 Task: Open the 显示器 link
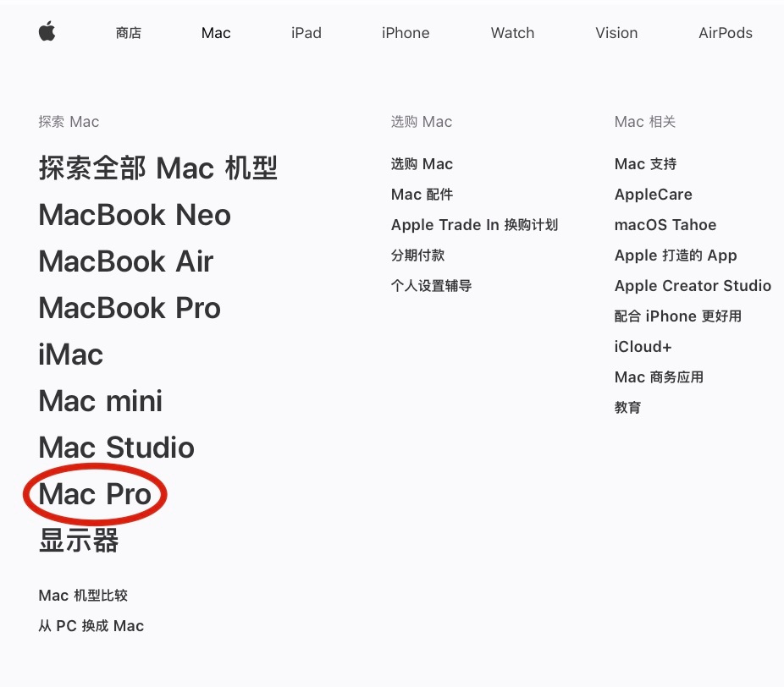[79, 541]
